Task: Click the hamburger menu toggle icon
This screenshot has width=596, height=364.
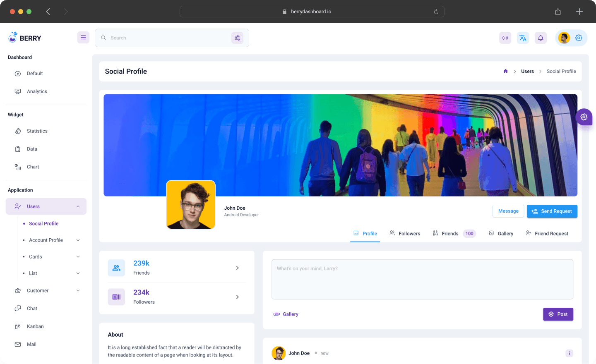Action: tap(83, 38)
